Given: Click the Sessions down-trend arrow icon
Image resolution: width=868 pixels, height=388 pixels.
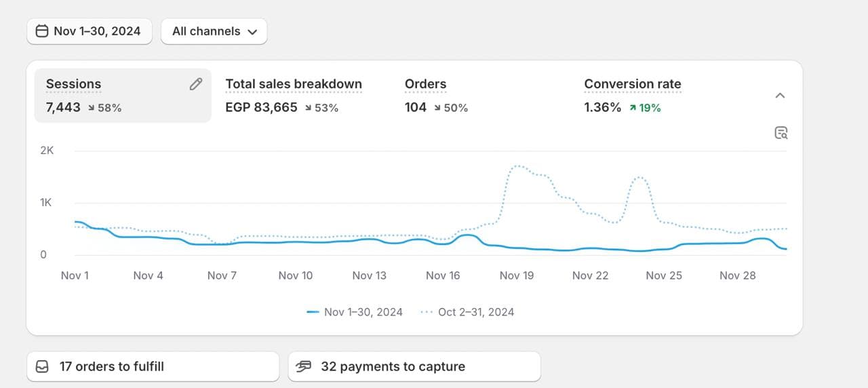Looking at the screenshot, I should (x=92, y=108).
